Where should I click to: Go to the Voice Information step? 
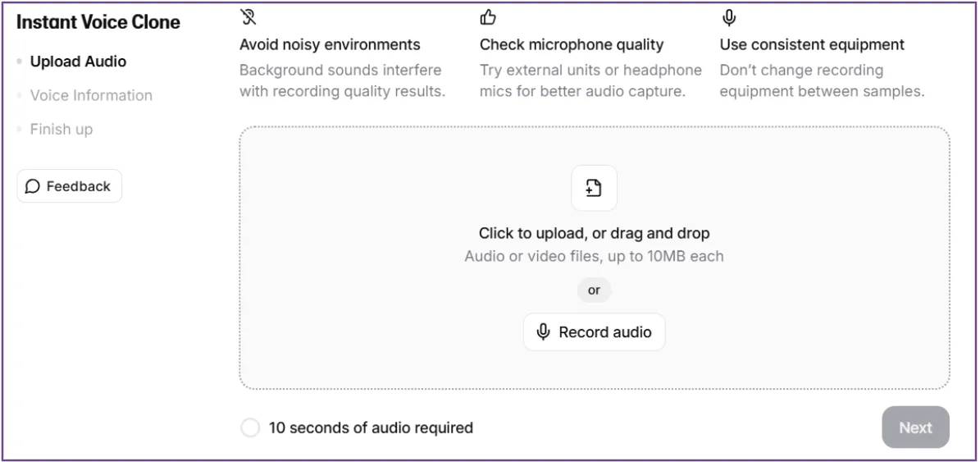click(x=91, y=95)
